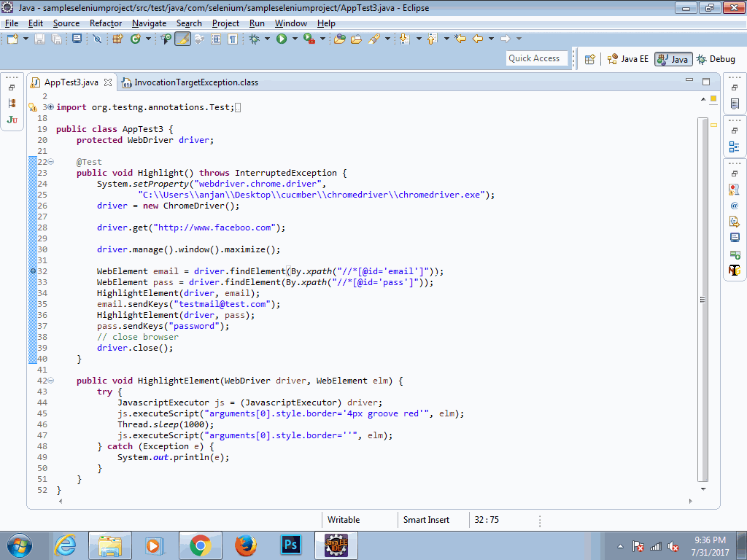
Task: Open the Navigate menu
Action: pos(149,23)
